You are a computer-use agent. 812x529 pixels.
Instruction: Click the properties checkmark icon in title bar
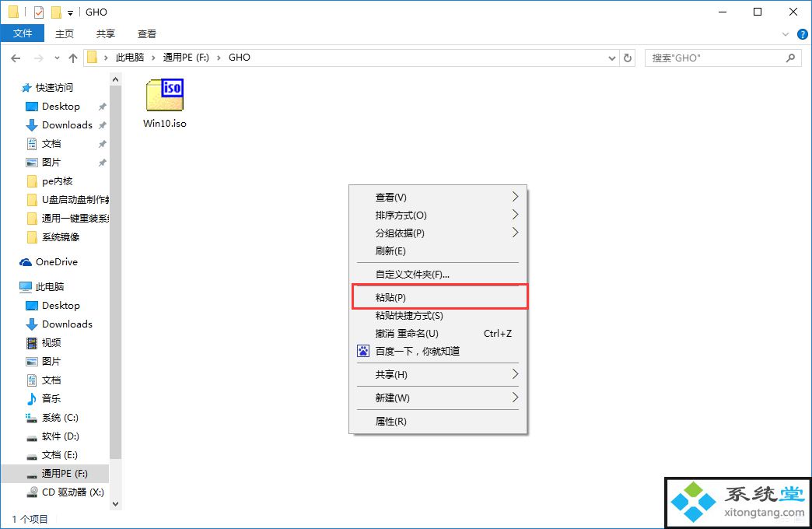(x=39, y=12)
